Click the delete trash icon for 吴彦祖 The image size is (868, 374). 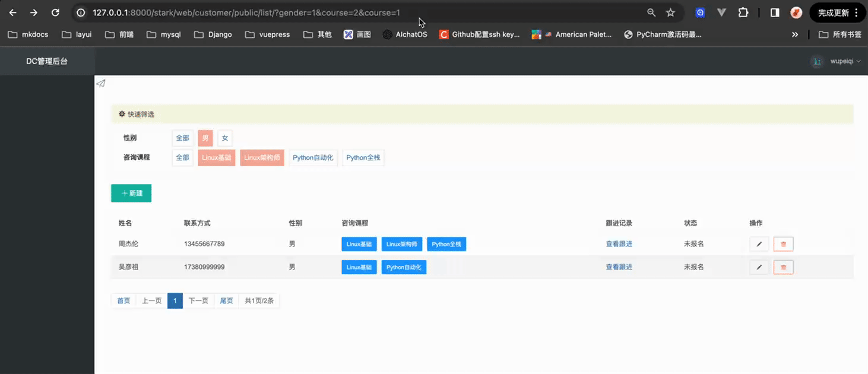point(783,267)
